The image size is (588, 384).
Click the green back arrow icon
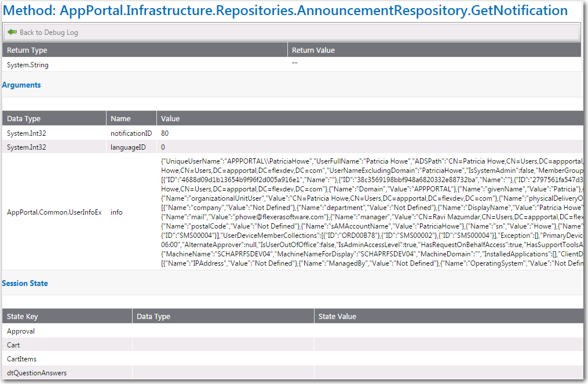(x=12, y=31)
